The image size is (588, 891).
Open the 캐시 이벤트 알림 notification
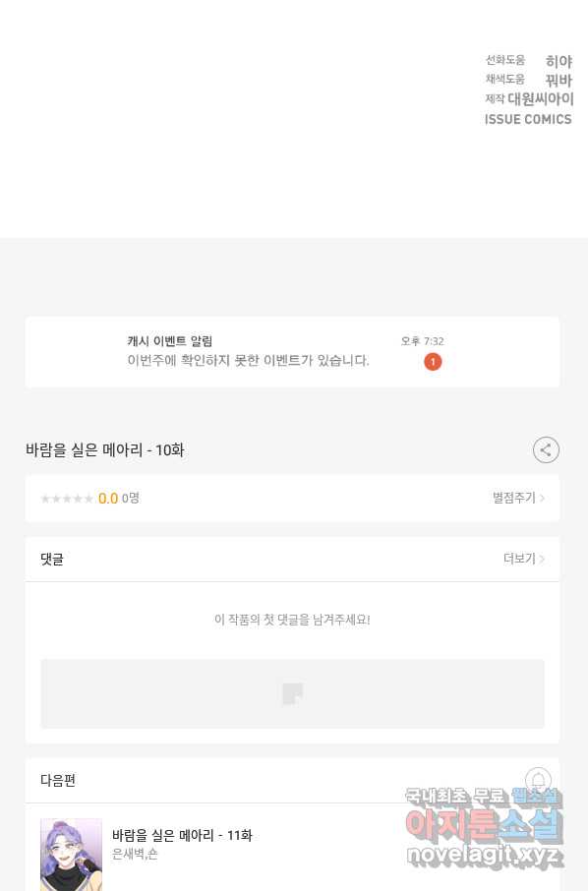pos(293,352)
